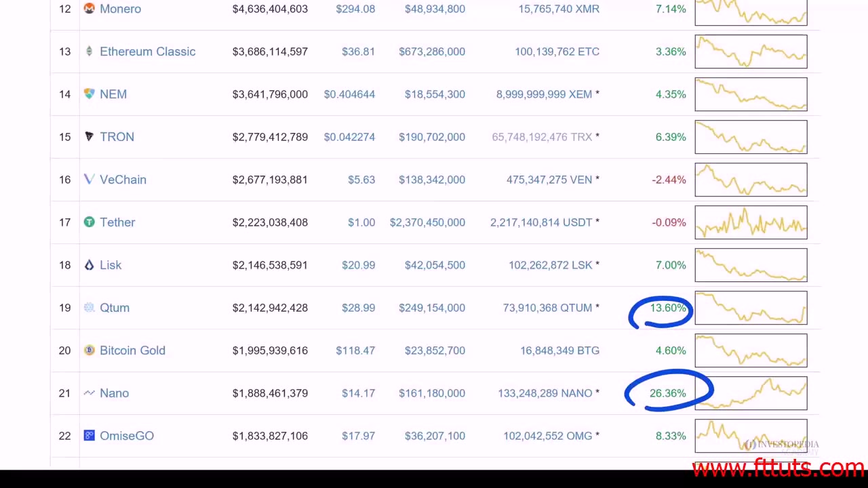View Tether price graph thumbnail
The image size is (868, 488).
click(x=751, y=222)
